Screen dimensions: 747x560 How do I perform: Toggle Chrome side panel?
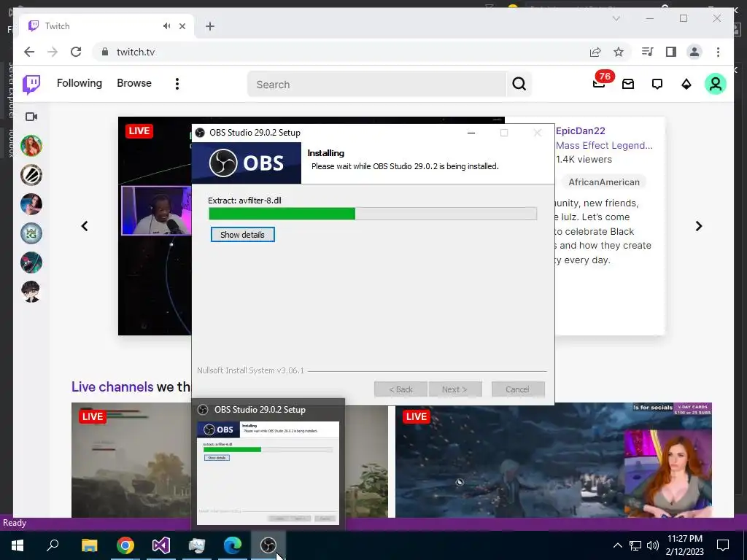pos(671,52)
